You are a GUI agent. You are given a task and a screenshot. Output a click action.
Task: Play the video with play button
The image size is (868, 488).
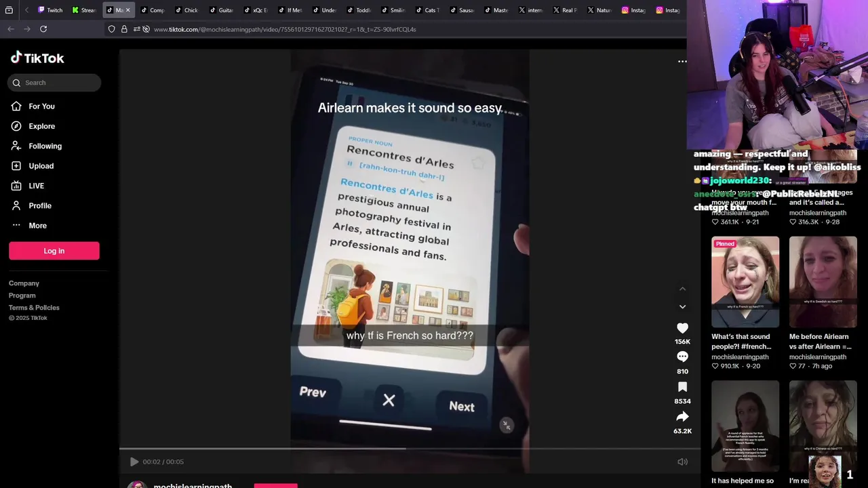134,462
